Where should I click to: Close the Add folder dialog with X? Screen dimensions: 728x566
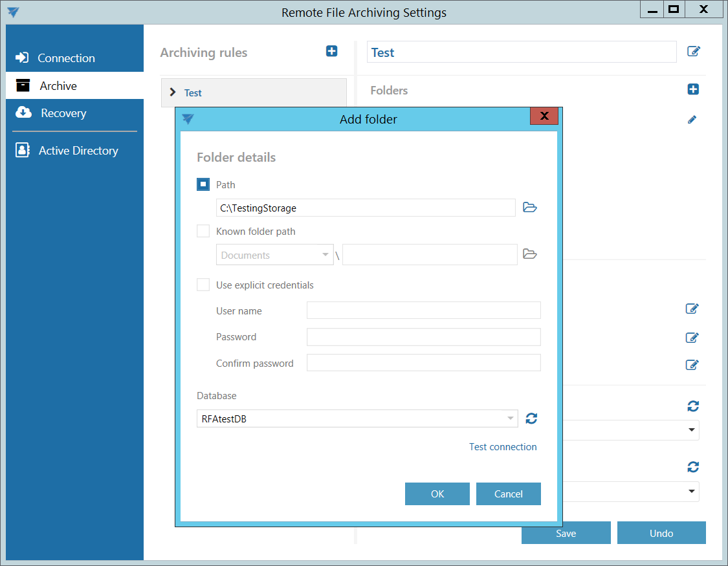544,116
